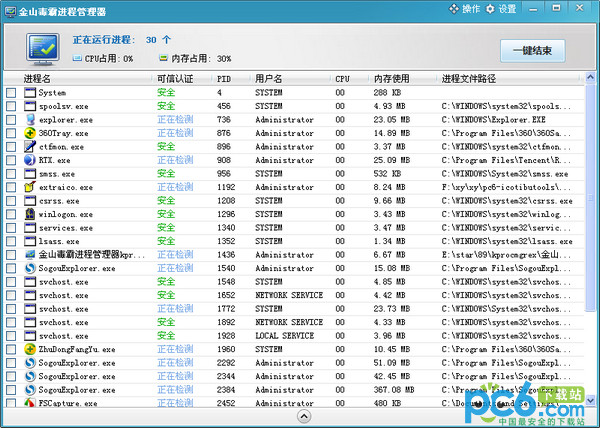Click the large monitor checkmark icon

click(x=43, y=49)
